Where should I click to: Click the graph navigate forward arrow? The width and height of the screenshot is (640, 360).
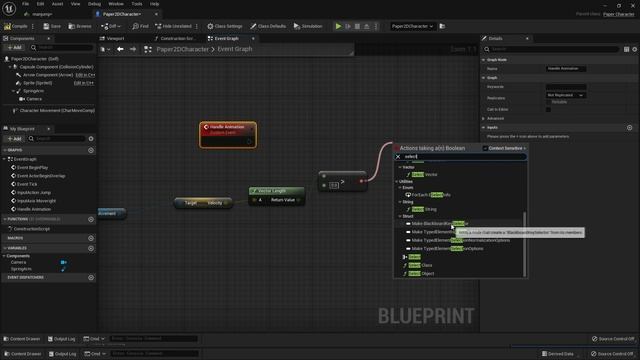click(x=133, y=49)
